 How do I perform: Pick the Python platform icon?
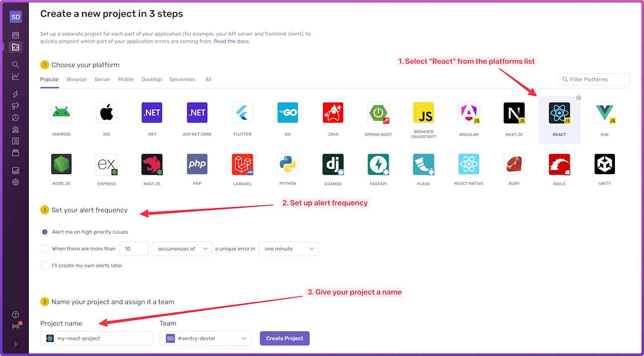(288, 164)
